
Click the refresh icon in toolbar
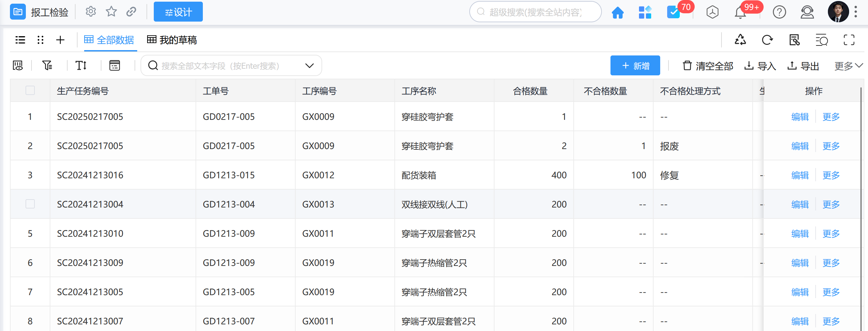coord(767,40)
